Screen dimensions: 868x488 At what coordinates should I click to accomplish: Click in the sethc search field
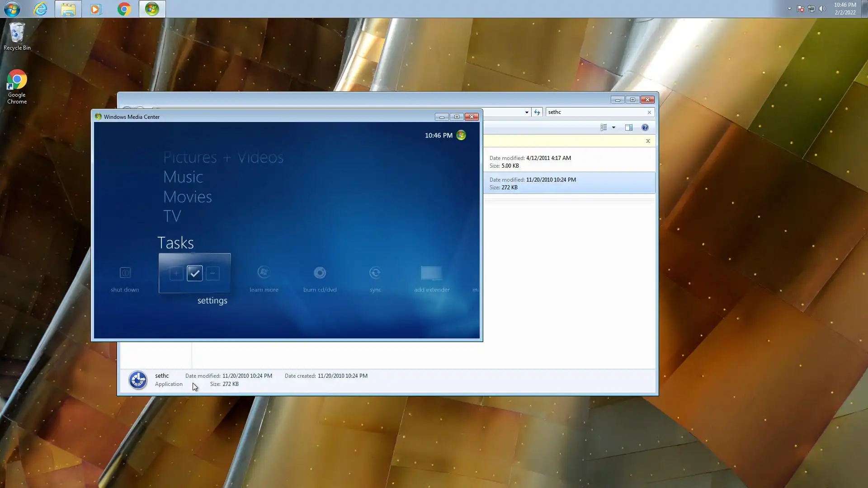(x=594, y=112)
